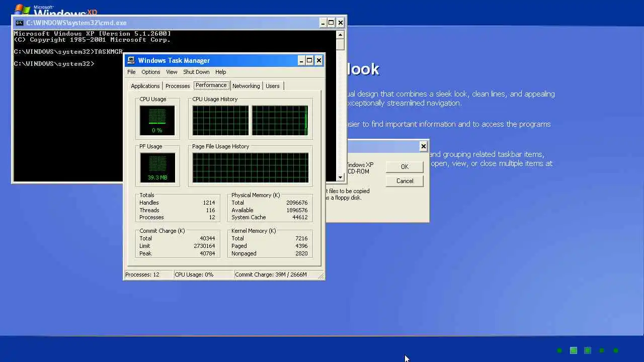644x362 pixels.
Task: Click status bar 'Processes: 12' entry
Action: (148, 275)
